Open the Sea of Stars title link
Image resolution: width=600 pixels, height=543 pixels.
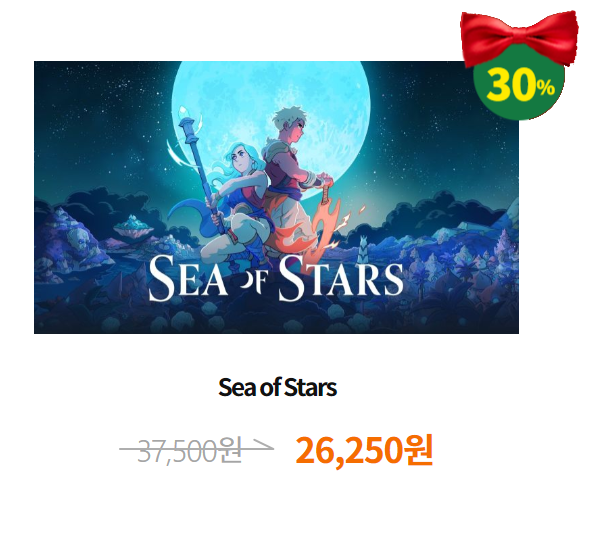tap(277, 387)
